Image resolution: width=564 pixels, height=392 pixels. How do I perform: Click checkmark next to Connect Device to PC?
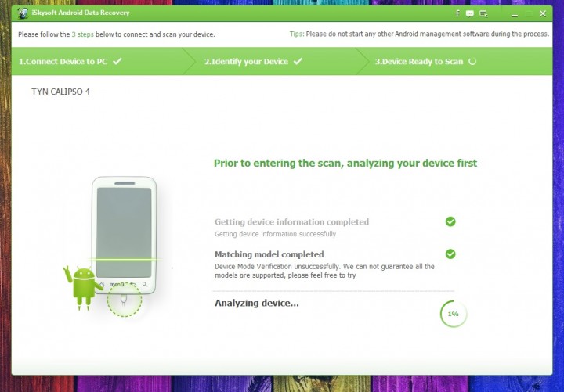[117, 61]
